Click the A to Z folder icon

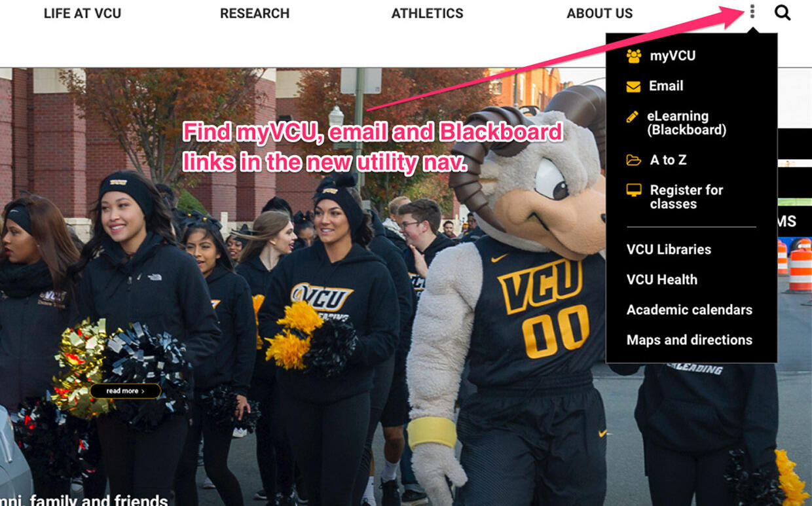pyautogui.click(x=633, y=160)
